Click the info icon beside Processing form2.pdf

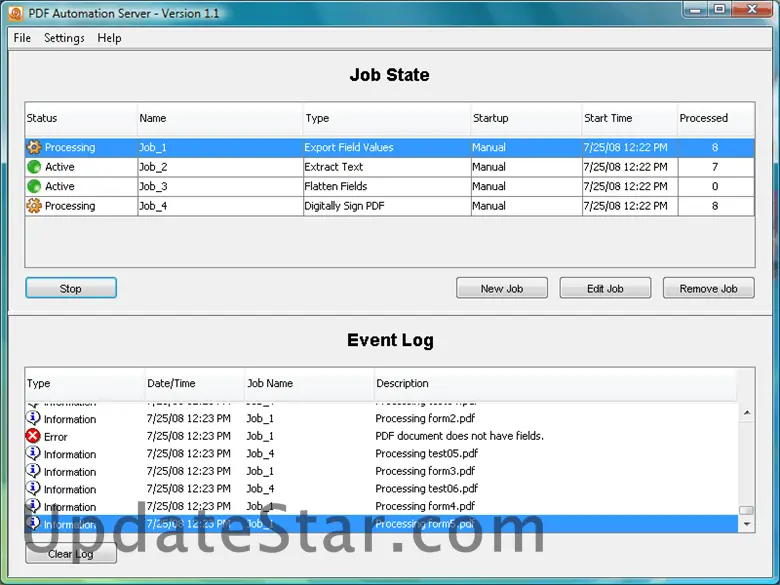pyautogui.click(x=33, y=418)
